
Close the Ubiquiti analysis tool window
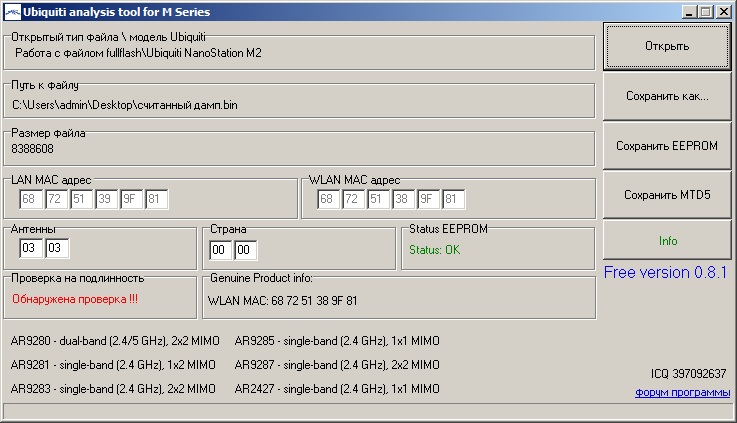(x=723, y=12)
